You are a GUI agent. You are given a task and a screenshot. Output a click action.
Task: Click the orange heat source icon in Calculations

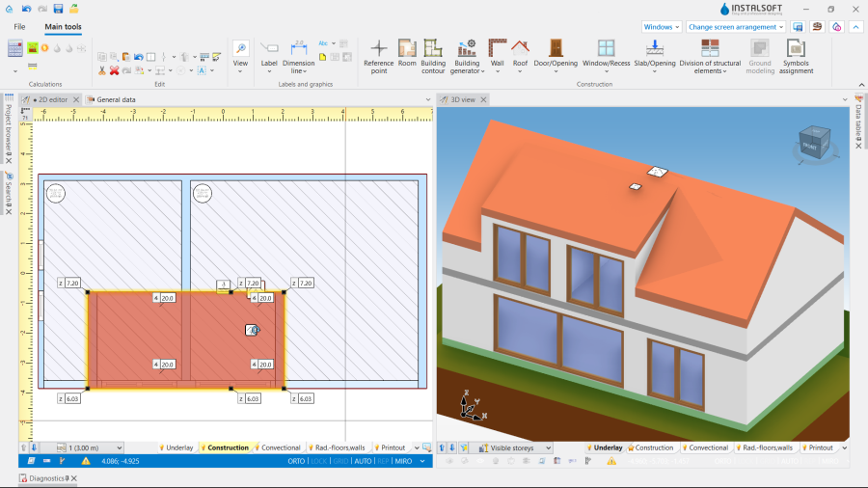tap(44, 48)
